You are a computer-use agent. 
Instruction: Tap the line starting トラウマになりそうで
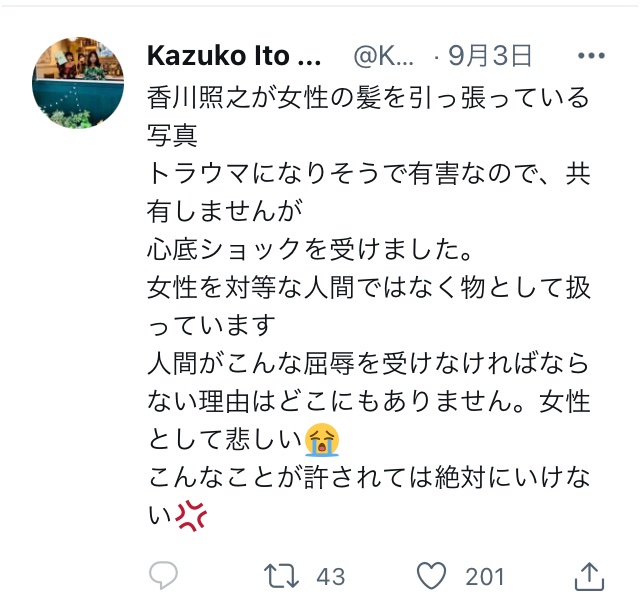369,173
